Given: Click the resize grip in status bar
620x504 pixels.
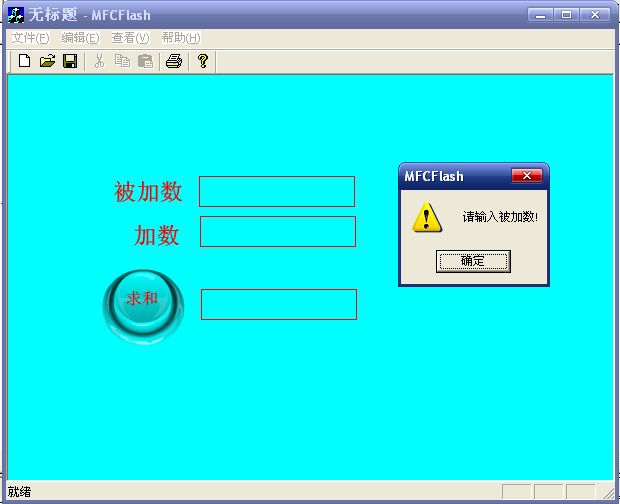Looking at the screenshot, I should click(608, 492).
